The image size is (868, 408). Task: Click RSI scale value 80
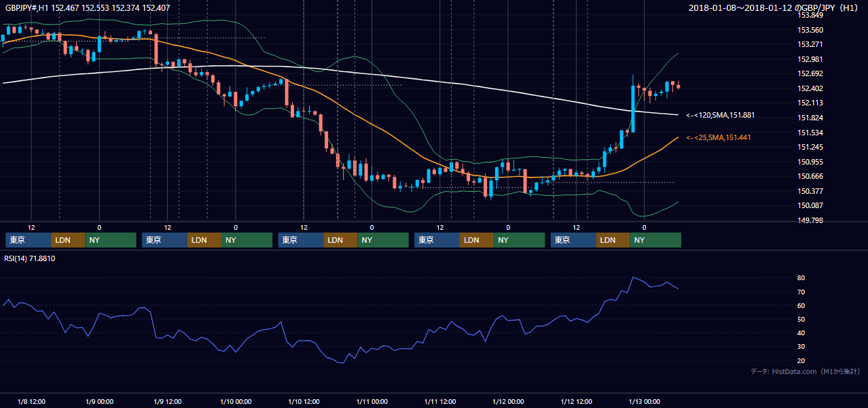(x=801, y=278)
